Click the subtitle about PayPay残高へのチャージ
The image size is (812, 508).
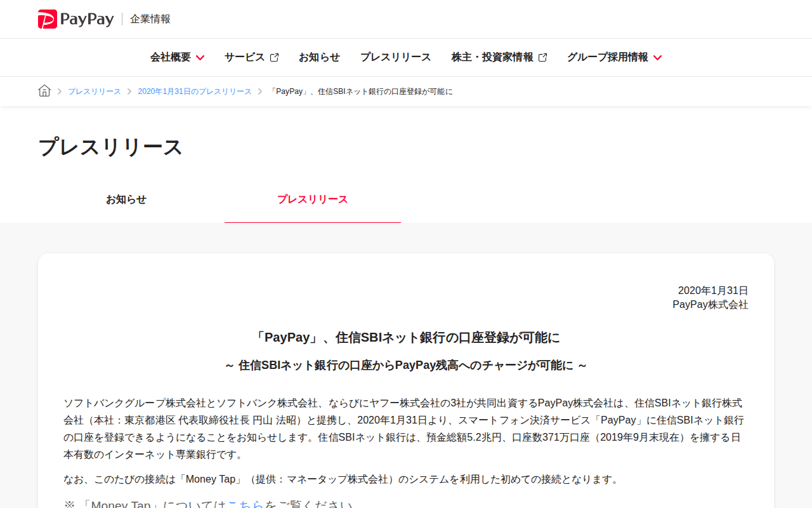click(x=406, y=365)
